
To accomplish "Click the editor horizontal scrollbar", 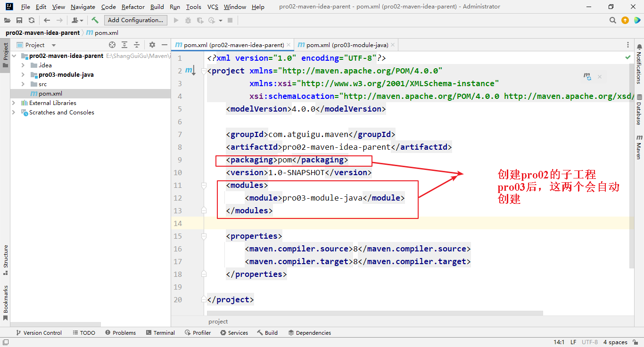I will click(375, 313).
